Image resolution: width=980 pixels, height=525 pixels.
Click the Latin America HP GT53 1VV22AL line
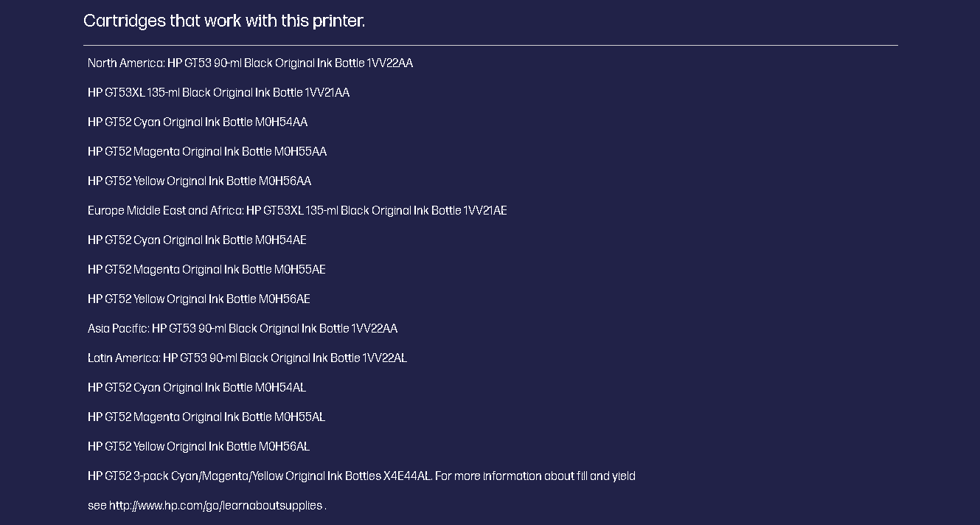[x=247, y=358]
